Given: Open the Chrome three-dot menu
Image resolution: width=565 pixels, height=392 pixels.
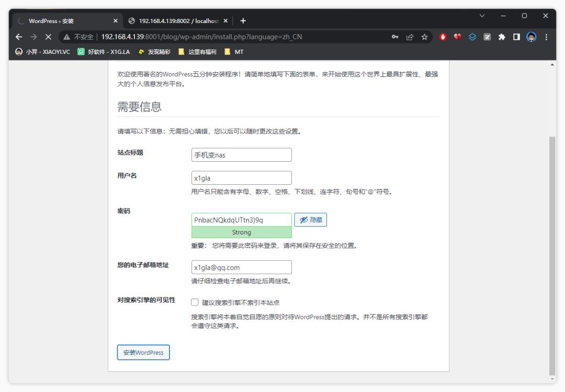Looking at the screenshot, I should [x=546, y=37].
